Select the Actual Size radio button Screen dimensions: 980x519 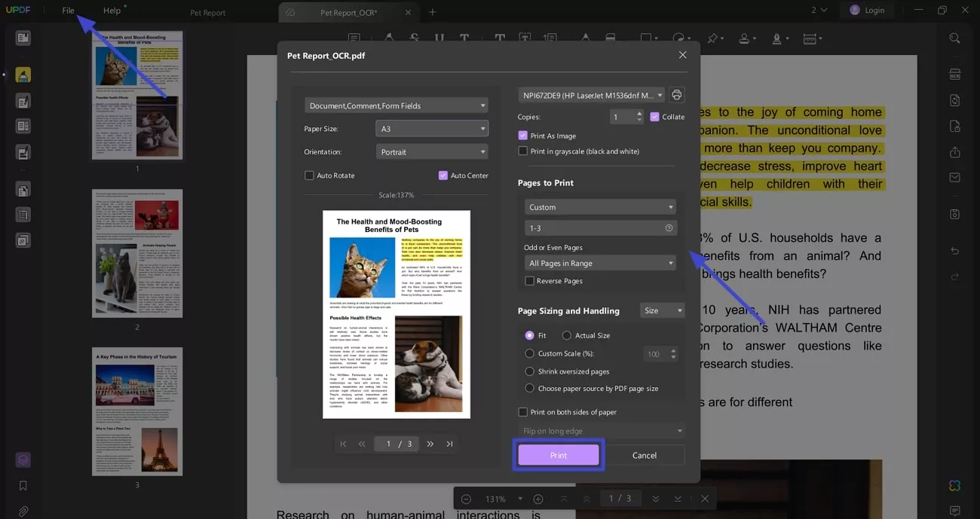(x=567, y=335)
